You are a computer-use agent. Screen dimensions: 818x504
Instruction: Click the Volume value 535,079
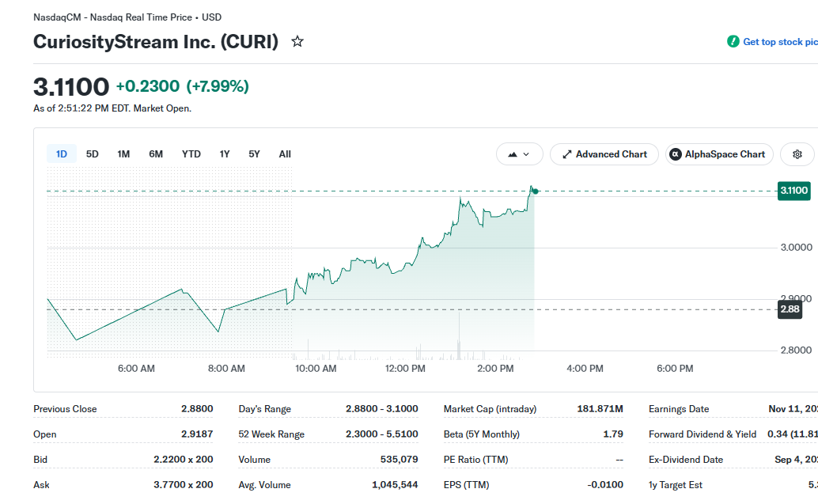coord(399,460)
